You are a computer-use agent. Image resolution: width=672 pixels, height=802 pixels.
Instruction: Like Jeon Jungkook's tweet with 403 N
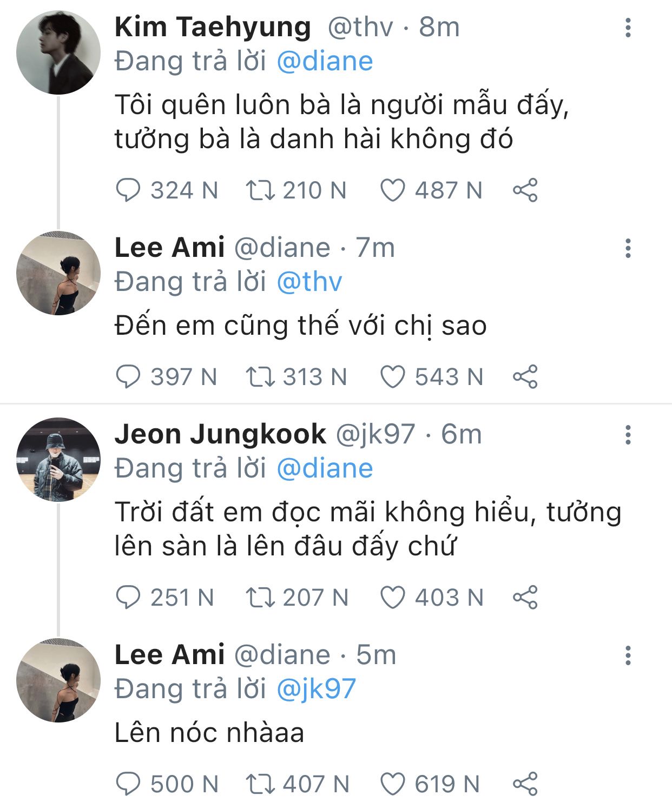pyautogui.click(x=392, y=598)
